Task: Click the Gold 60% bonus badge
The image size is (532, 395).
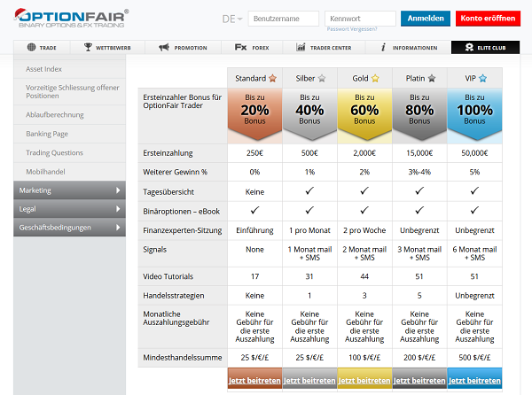Action: [364, 114]
